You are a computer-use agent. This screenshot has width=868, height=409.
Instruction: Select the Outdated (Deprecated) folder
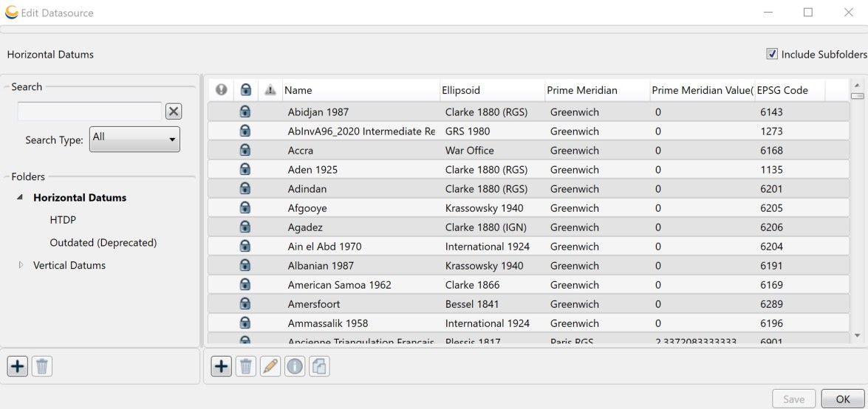point(103,243)
